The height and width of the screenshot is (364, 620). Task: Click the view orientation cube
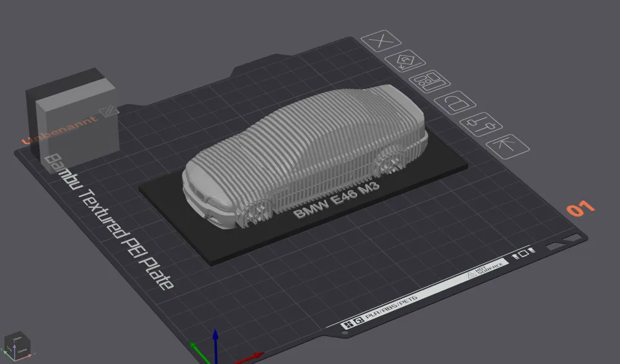click(x=17, y=345)
